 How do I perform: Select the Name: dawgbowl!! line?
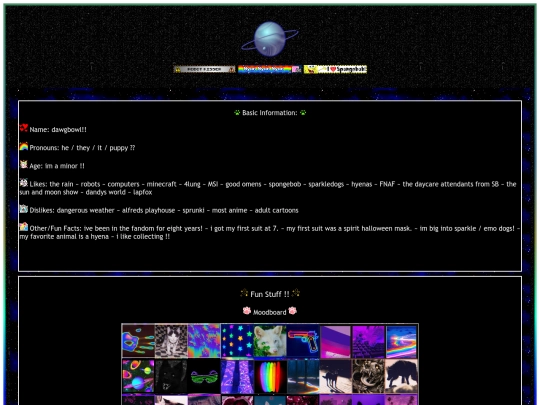58,130
